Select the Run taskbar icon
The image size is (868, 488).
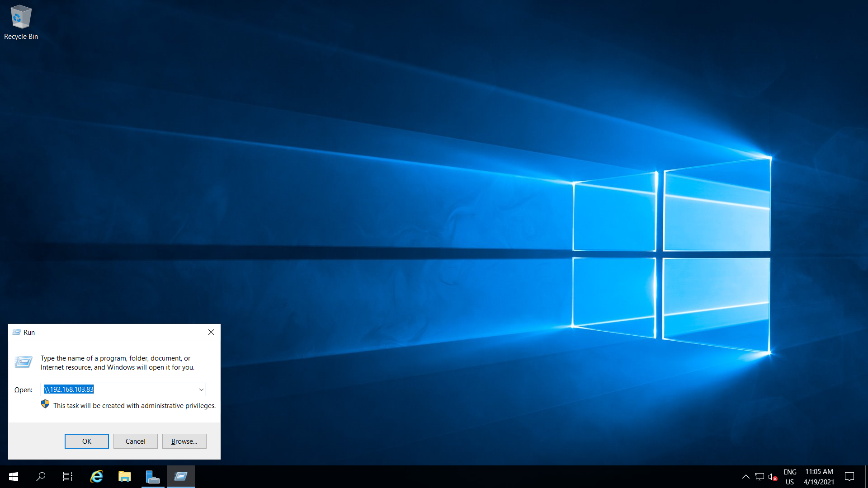pos(181,477)
